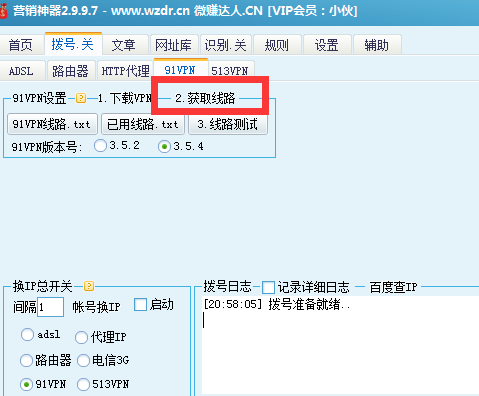Select the 路由器 sub-tab
This screenshot has width=479, height=396.
point(71,71)
